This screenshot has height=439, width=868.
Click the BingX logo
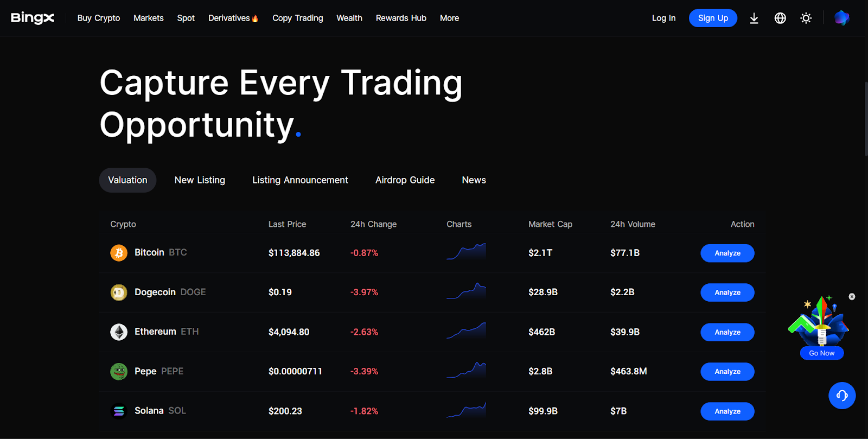pyautogui.click(x=33, y=18)
